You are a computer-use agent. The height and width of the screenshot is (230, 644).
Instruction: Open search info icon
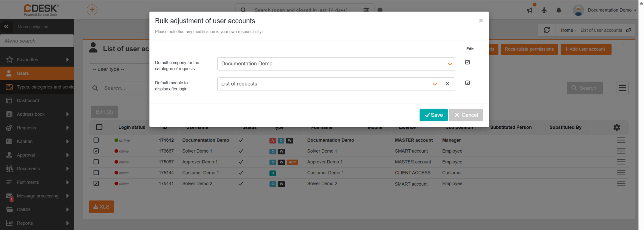click(380, 10)
